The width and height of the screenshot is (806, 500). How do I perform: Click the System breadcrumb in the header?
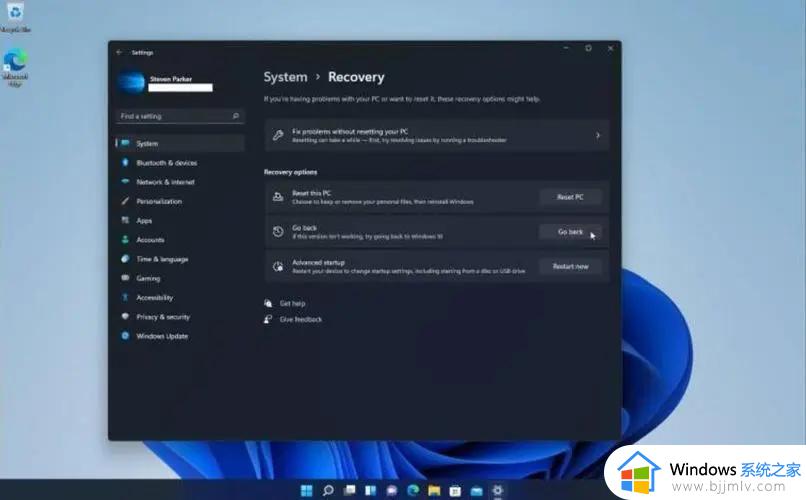click(285, 77)
